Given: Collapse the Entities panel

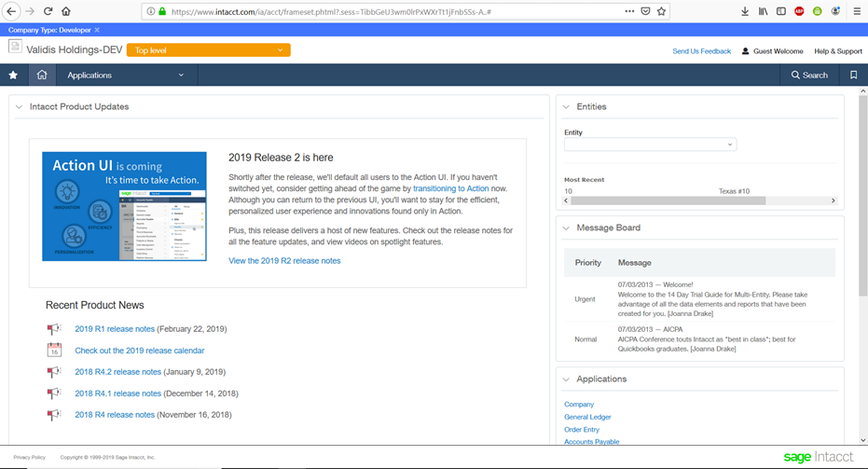Looking at the screenshot, I should click(566, 107).
